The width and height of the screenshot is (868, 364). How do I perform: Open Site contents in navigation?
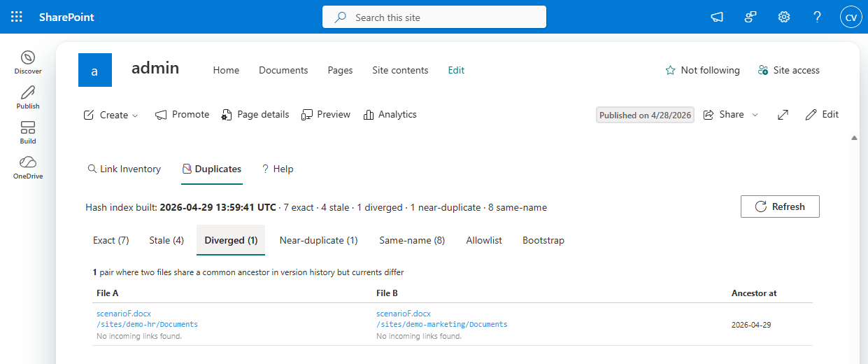pyautogui.click(x=400, y=70)
